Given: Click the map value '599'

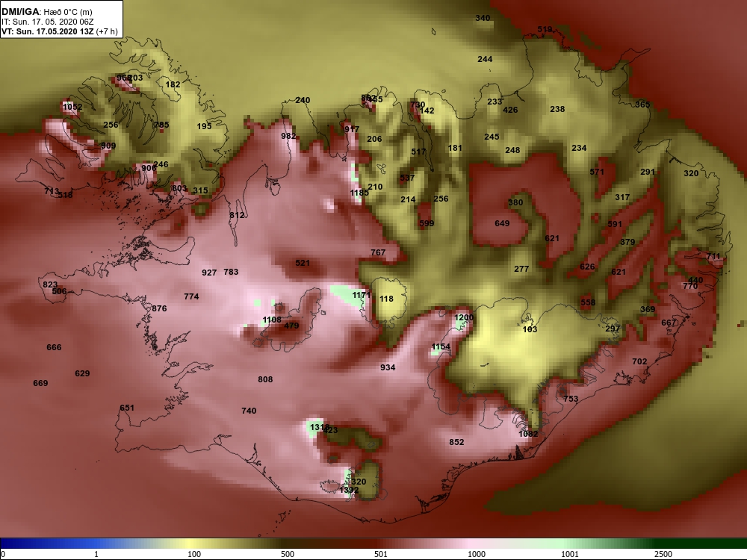Looking at the screenshot, I should click(427, 223).
